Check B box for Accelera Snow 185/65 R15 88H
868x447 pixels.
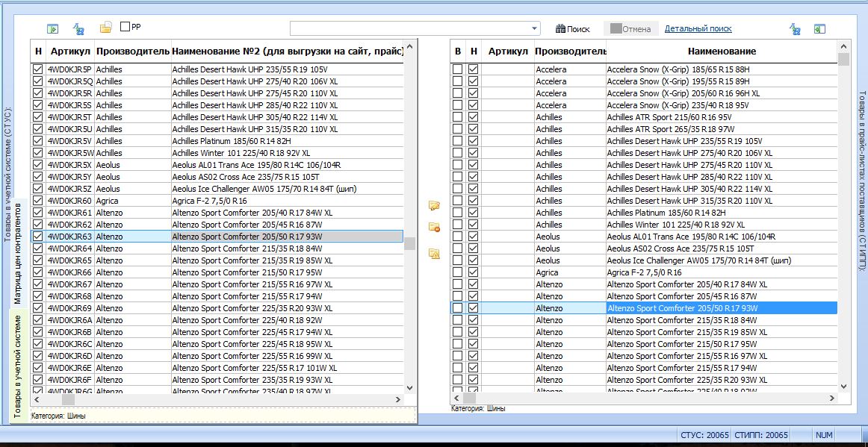pos(457,69)
